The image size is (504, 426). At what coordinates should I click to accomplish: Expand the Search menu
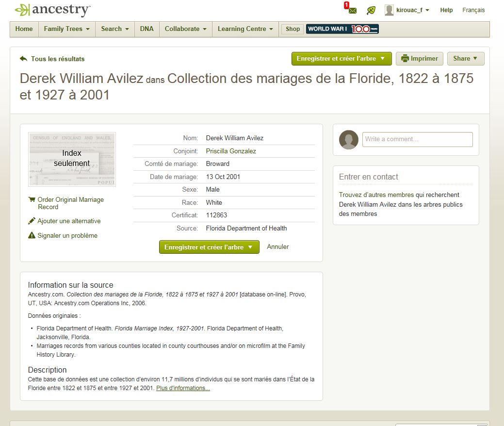115,29
